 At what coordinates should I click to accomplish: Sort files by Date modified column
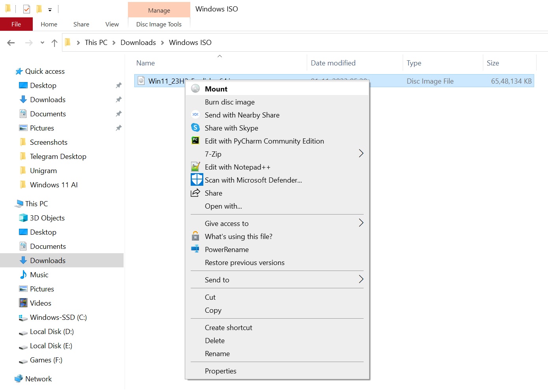point(333,63)
